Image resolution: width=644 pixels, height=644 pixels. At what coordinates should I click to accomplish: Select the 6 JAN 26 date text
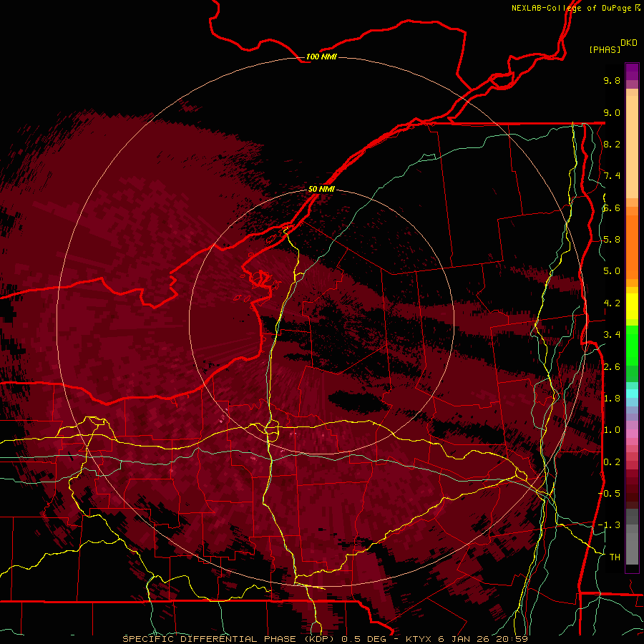click(x=465, y=639)
